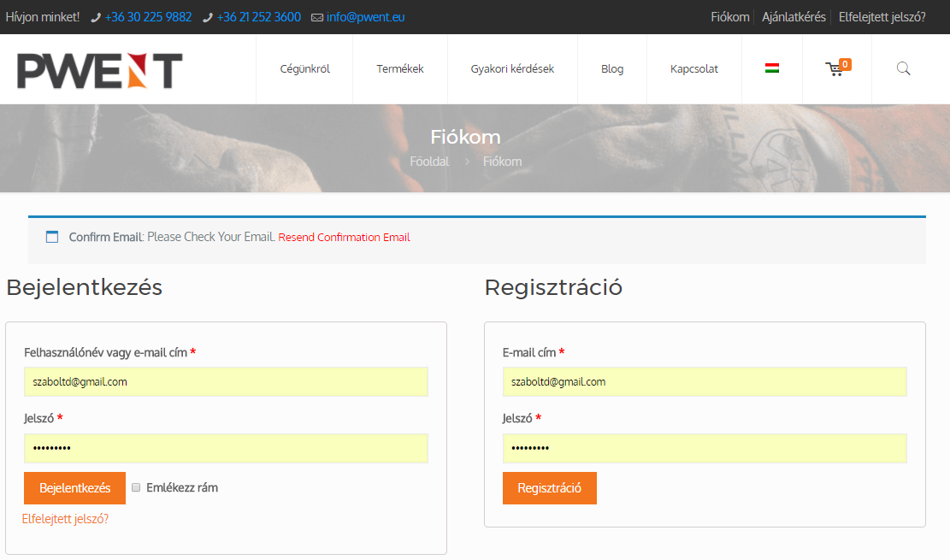
Task: Navigate to Főoldal via the breadcrumb
Action: coord(429,161)
